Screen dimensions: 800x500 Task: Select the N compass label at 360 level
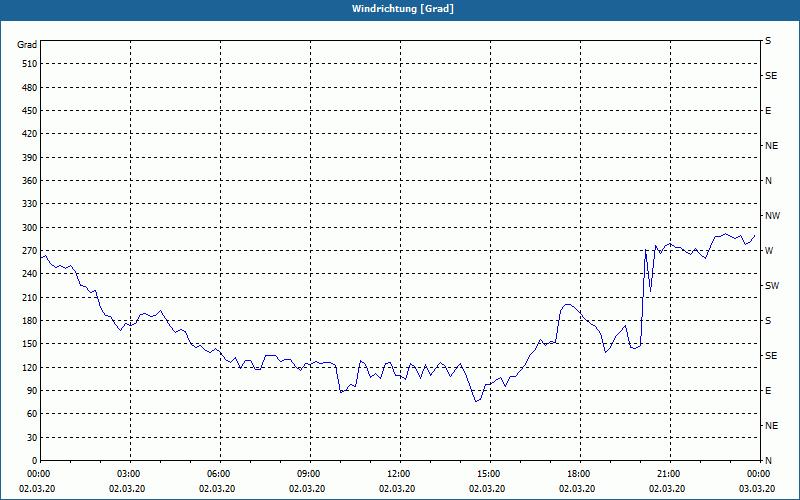(768, 181)
